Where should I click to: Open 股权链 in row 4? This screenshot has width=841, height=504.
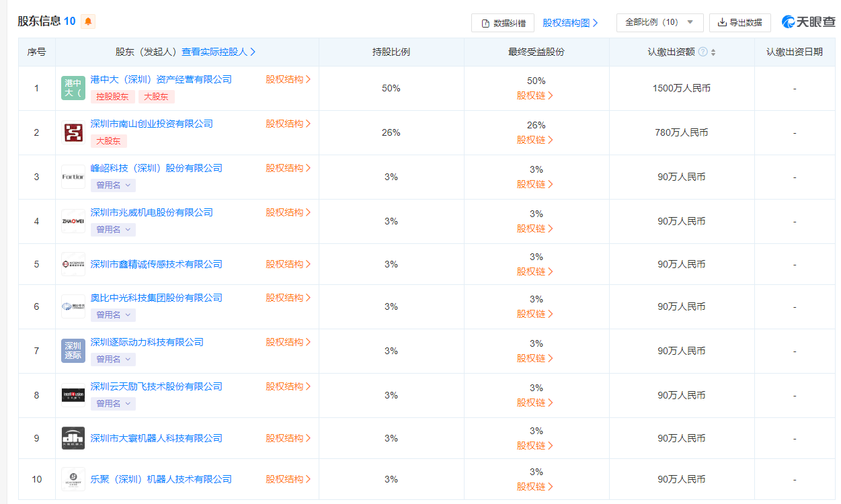[x=535, y=228]
